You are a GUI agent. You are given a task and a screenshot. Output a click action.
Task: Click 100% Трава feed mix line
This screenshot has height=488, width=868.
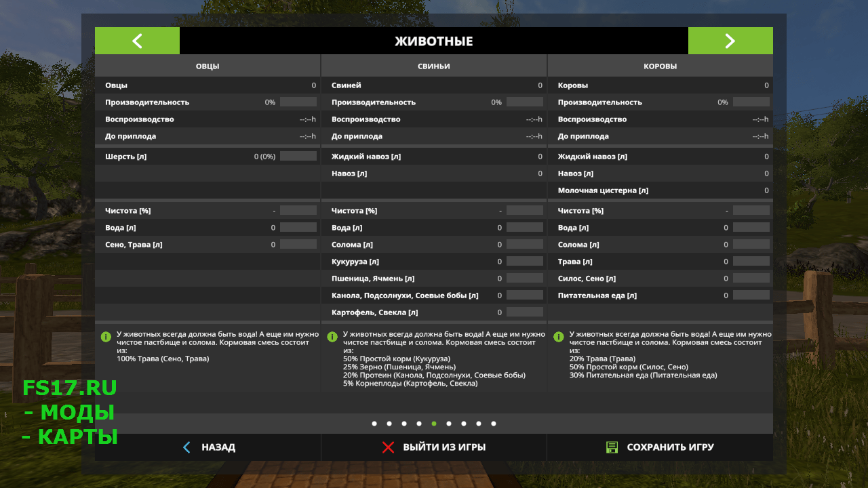pyautogui.click(x=163, y=359)
